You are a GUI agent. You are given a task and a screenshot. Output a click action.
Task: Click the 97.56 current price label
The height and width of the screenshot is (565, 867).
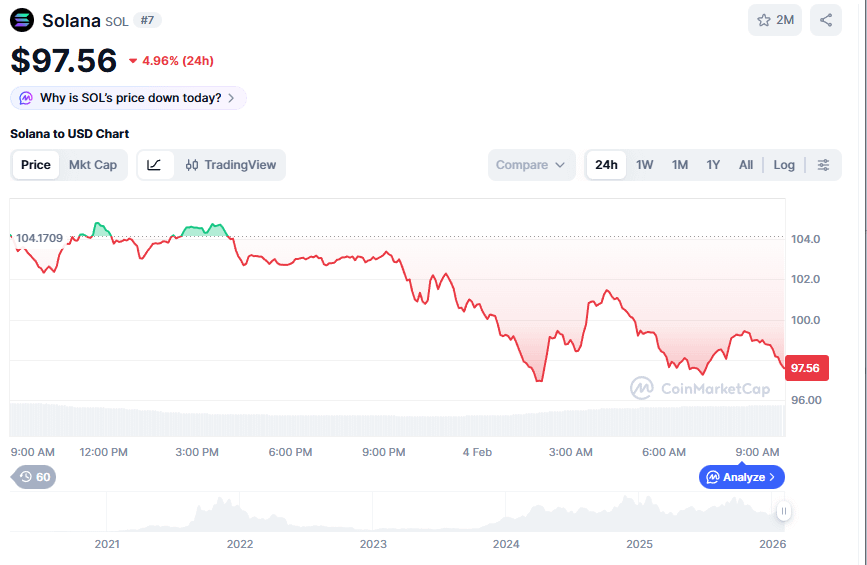(805, 368)
